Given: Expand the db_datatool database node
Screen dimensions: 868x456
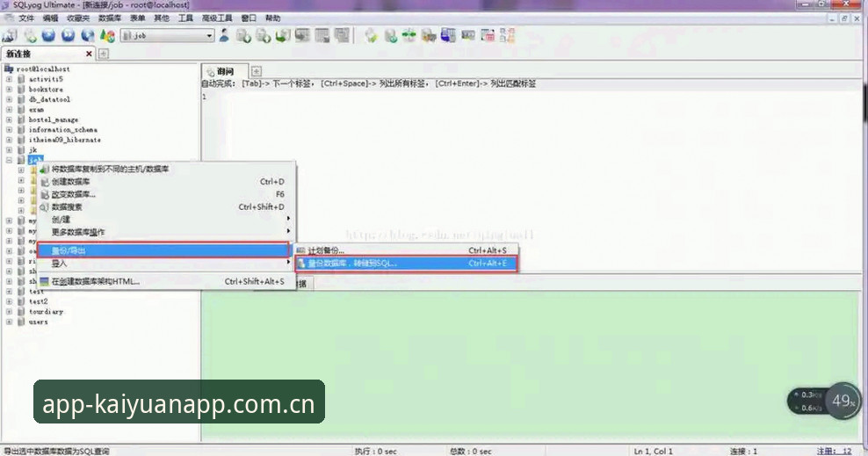Looking at the screenshot, I should (x=9, y=99).
